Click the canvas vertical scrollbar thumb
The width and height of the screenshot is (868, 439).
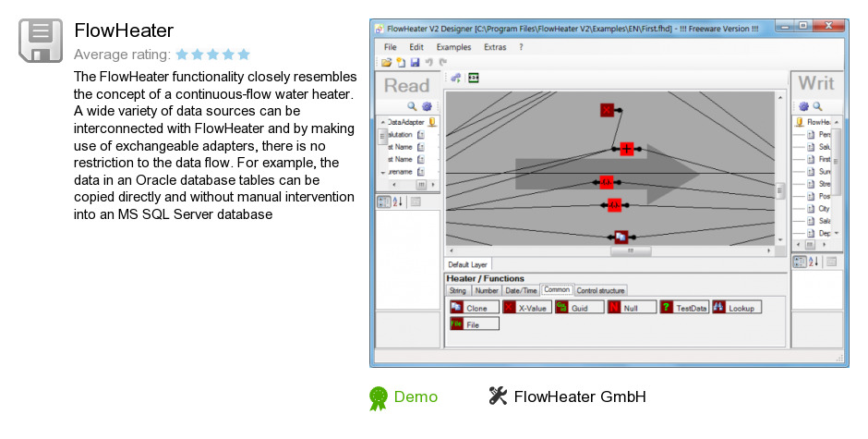pyautogui.click(x=780, y=190)
